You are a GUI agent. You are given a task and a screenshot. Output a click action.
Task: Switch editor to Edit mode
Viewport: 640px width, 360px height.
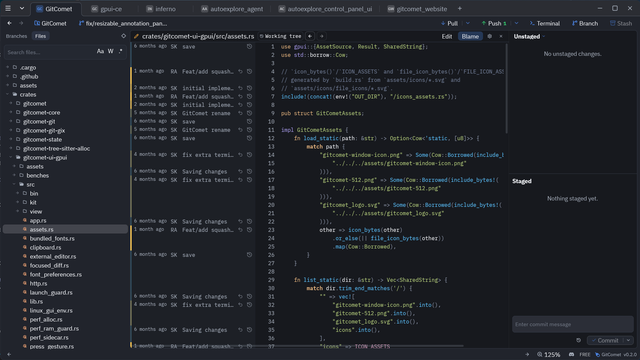click(447, 36)
